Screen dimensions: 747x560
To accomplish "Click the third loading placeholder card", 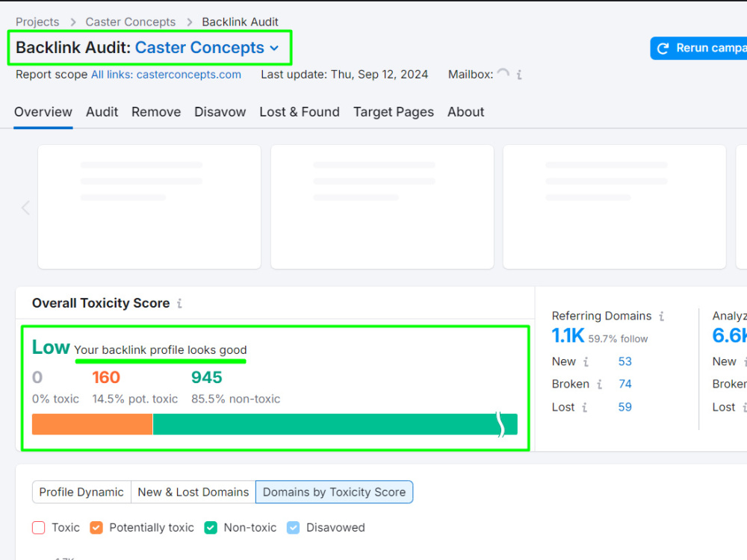I will [x=615, y=207].
